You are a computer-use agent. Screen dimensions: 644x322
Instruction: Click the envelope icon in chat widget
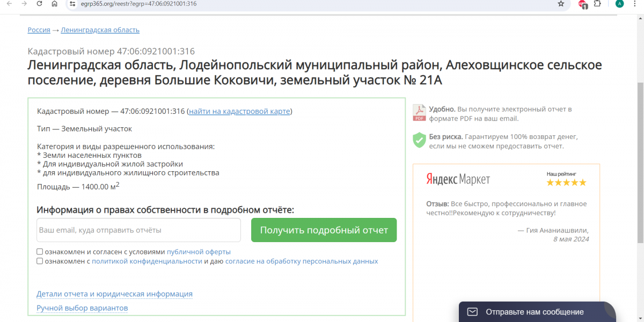pos(472,312)
